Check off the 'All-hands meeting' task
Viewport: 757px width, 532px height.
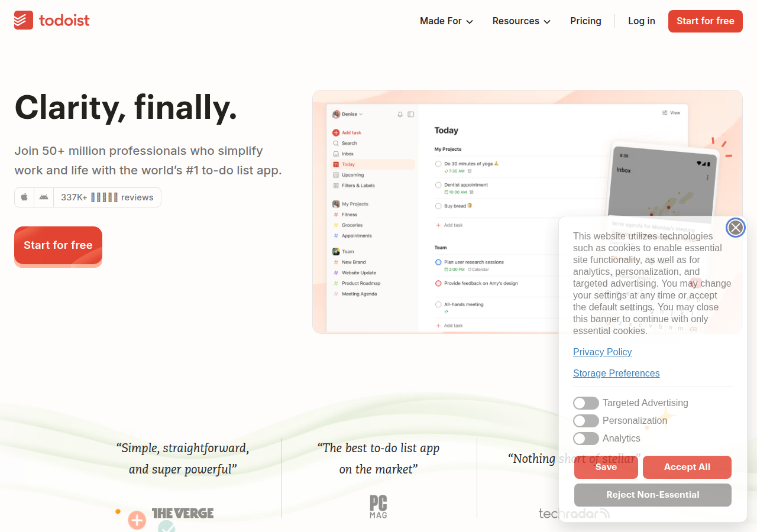438,304
